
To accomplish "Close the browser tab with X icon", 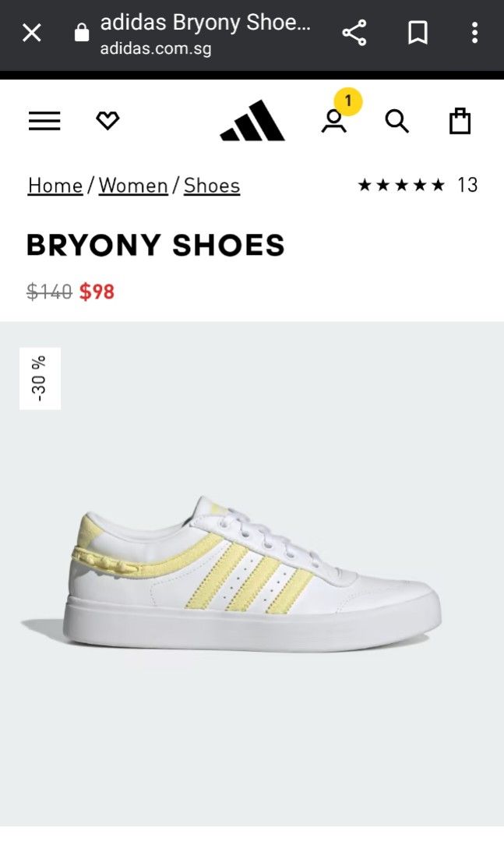I will pyautogui.click(x=32, y=34).
